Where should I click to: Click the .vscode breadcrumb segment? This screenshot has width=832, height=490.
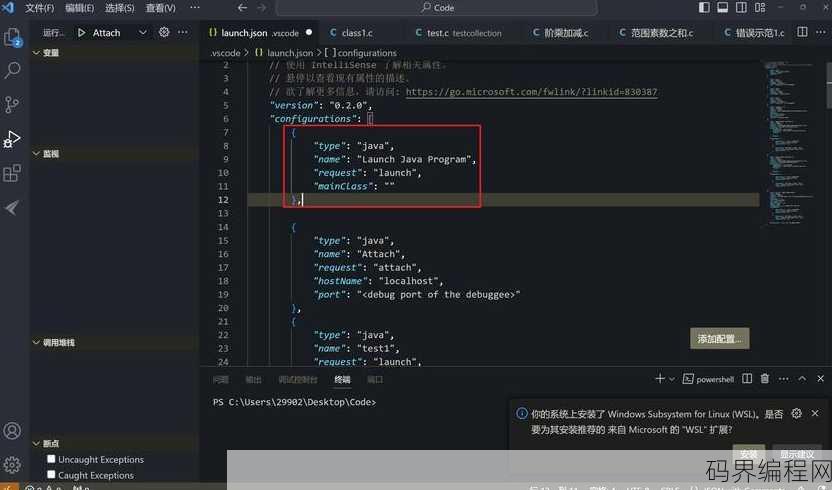[x=225, y=53]
